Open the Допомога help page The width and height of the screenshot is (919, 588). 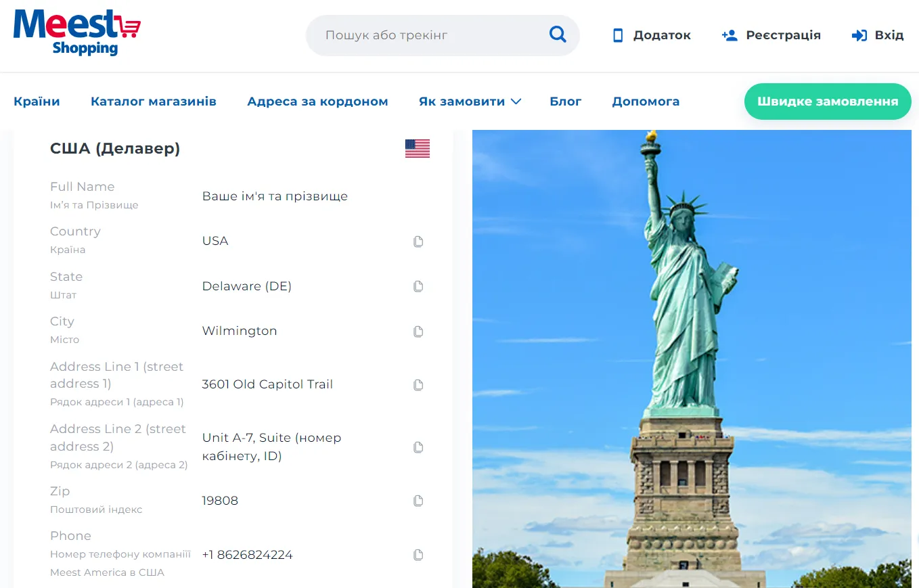(x=646, y=101)
